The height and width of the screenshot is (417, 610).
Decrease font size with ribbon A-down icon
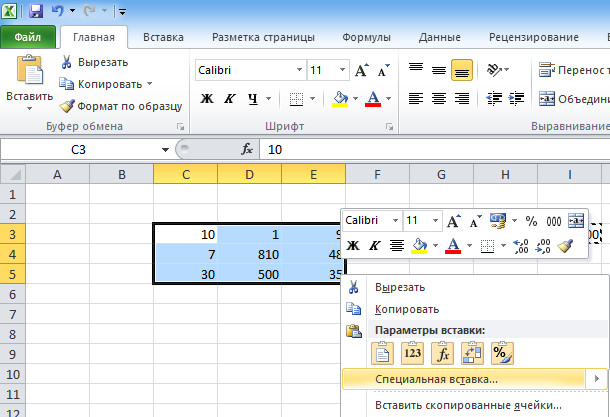click(x=384, y=70)
